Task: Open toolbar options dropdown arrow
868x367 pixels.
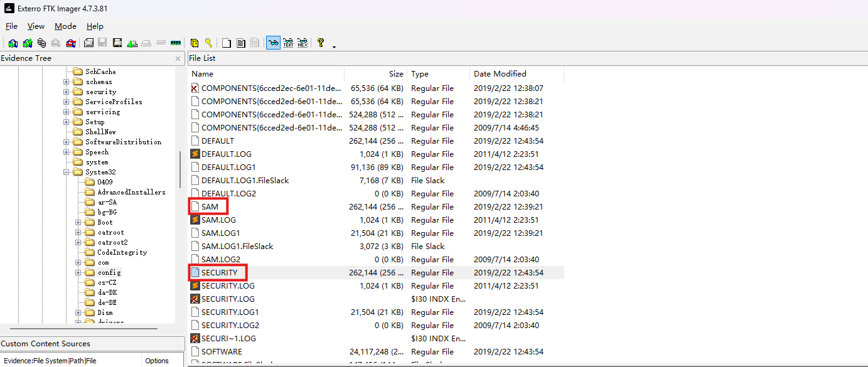Action: (334, 46)
